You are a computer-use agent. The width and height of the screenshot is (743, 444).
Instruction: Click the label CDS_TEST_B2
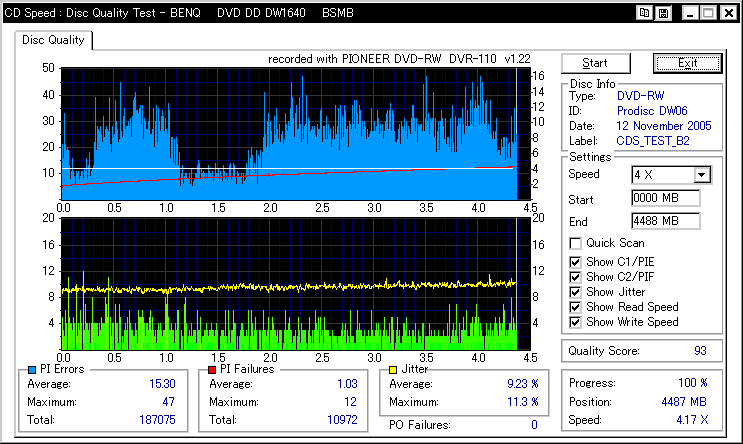652,141
